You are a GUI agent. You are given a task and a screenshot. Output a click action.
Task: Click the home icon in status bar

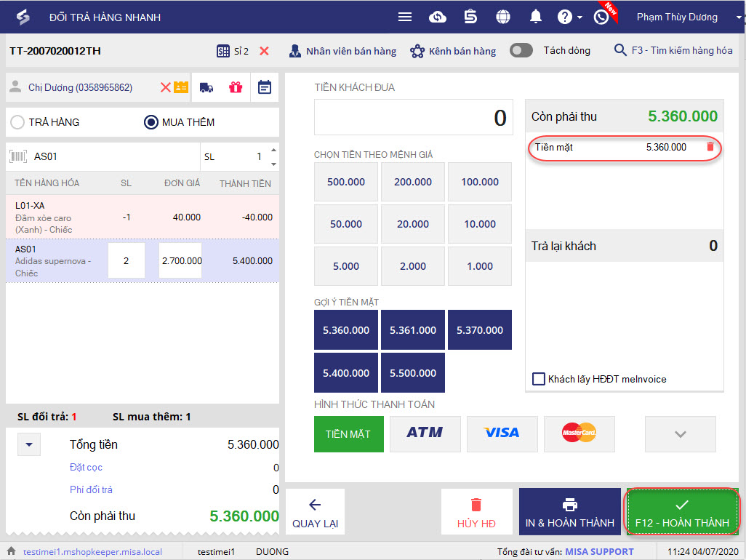[x=12, y=551]
